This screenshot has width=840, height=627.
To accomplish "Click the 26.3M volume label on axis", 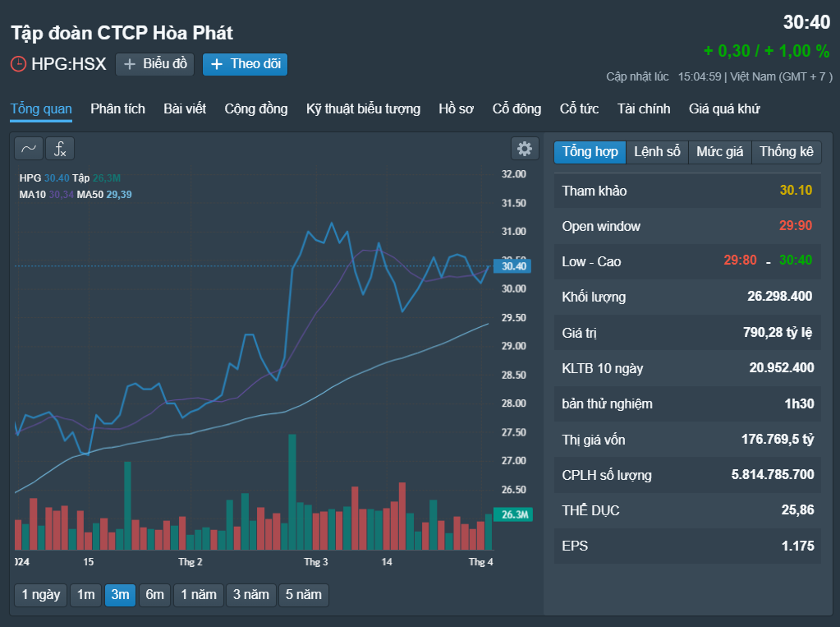I will 513,514.
